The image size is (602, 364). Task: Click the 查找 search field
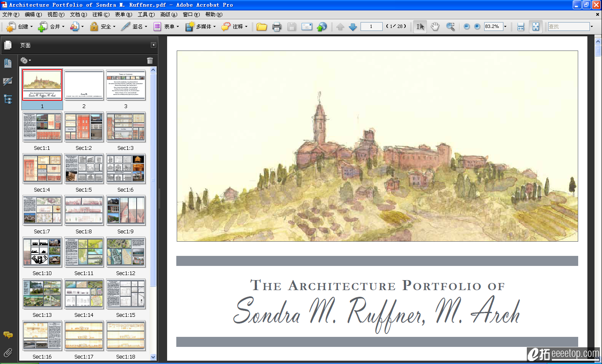click(569, 26)
